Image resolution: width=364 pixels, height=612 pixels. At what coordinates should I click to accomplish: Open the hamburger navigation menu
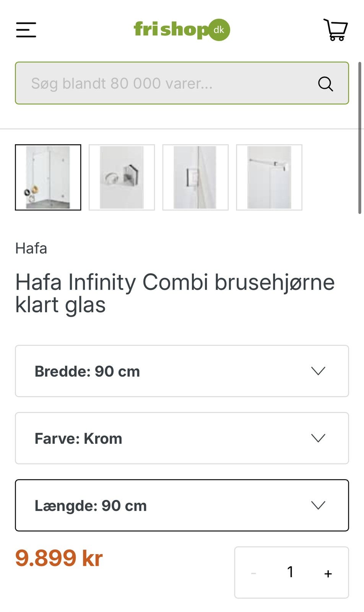(26, 30)
